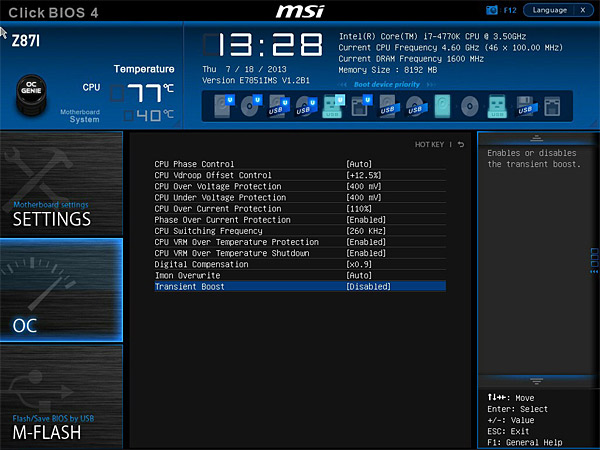Open CPU Under Voltage Protection 400 mV value
Viewport: 600px width, 450px height.
point(364,197)
